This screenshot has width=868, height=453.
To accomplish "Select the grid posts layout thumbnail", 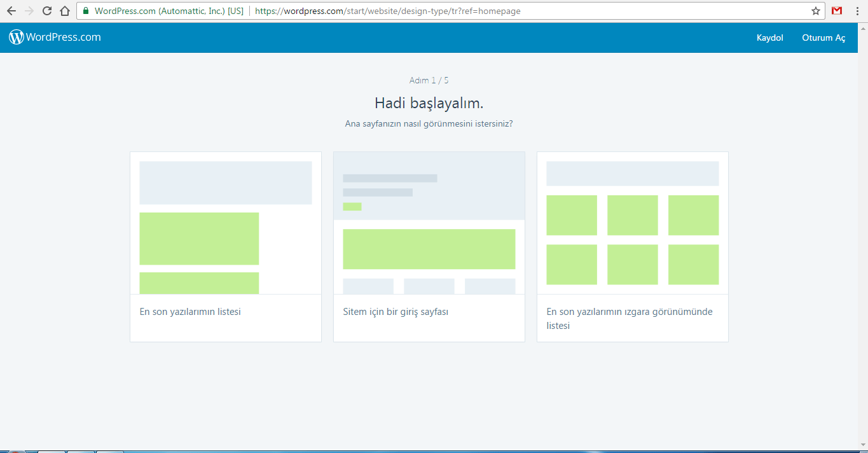I will point(633,223).
